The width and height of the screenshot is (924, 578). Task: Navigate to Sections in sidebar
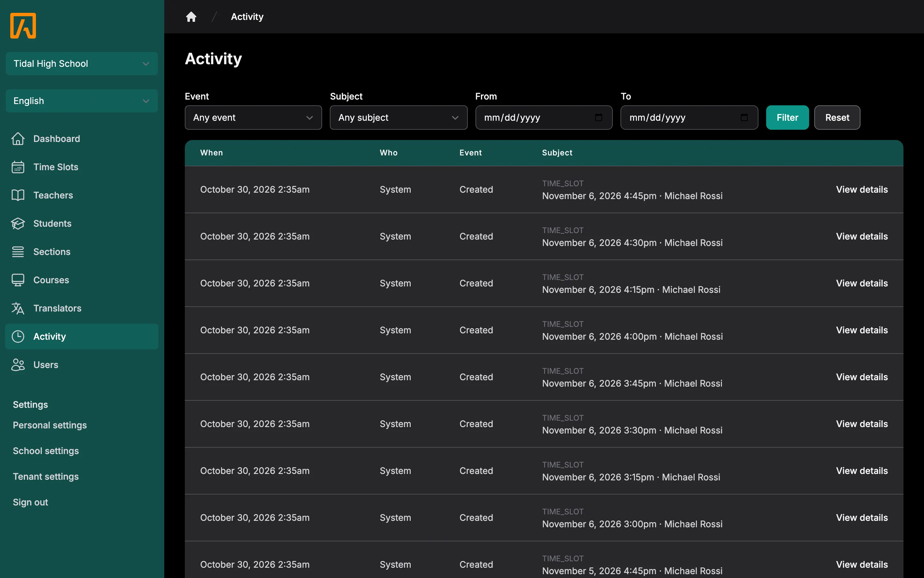pyautogui.click(x=82, y=252)
